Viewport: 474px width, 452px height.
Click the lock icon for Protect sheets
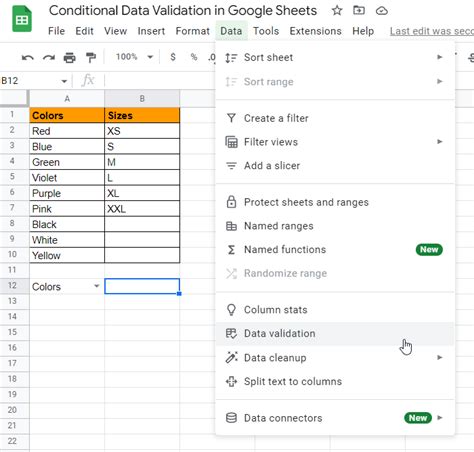pos(231,202)
